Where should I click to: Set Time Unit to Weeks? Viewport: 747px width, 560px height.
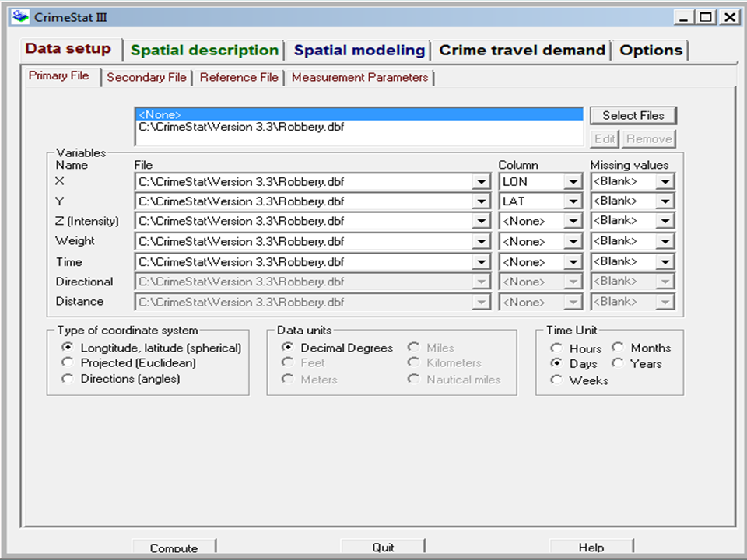click(556, 380)
